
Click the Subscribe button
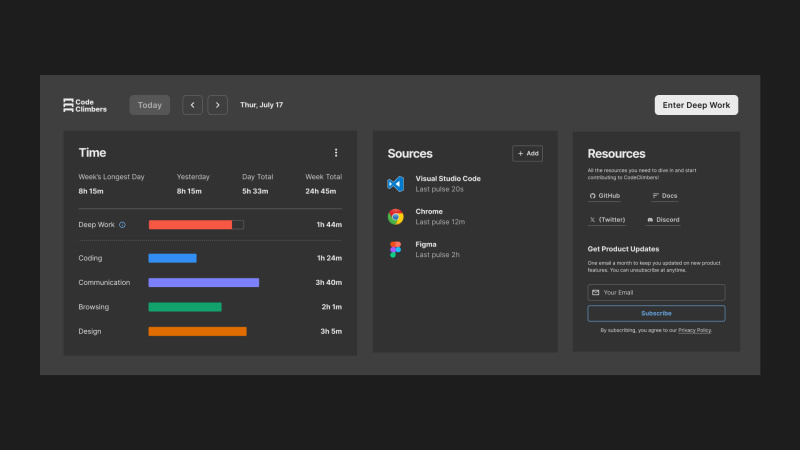pos(656,313)
